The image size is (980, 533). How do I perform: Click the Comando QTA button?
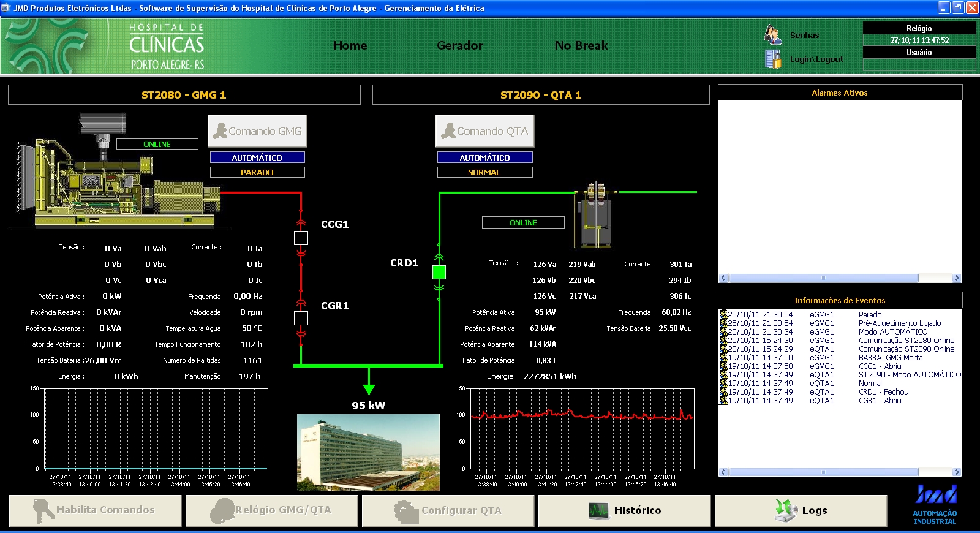tap(485, 131)
